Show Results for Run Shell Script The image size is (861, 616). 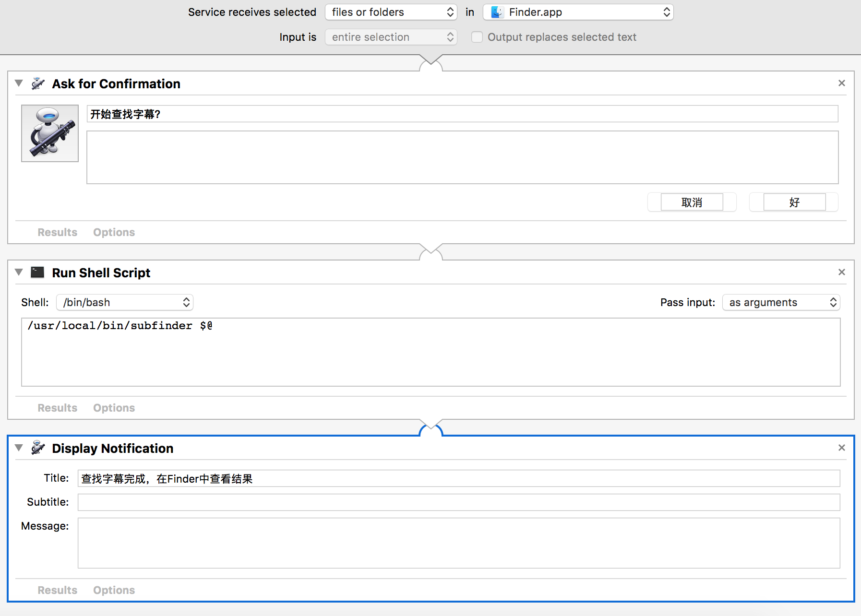click(58, 408)
